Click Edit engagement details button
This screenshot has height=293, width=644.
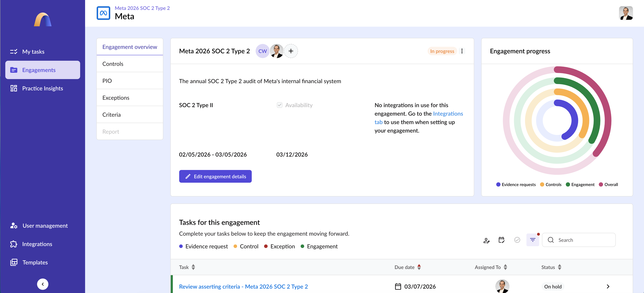215,177
